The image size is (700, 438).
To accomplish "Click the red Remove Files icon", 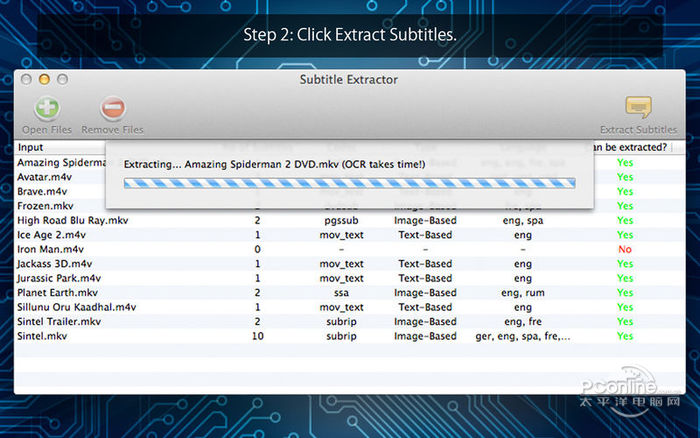I will coord(112,109).
